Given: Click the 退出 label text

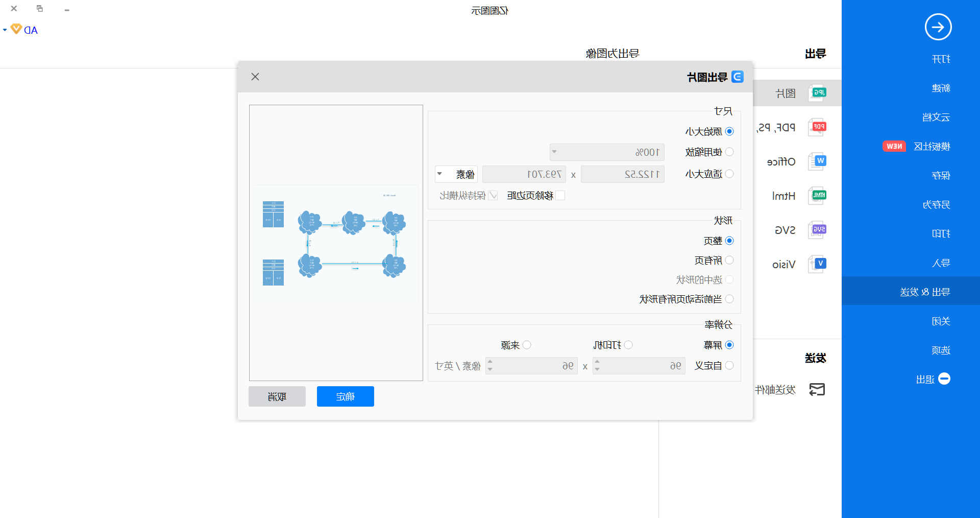Looking at the screenshot, I should point(925,380).
